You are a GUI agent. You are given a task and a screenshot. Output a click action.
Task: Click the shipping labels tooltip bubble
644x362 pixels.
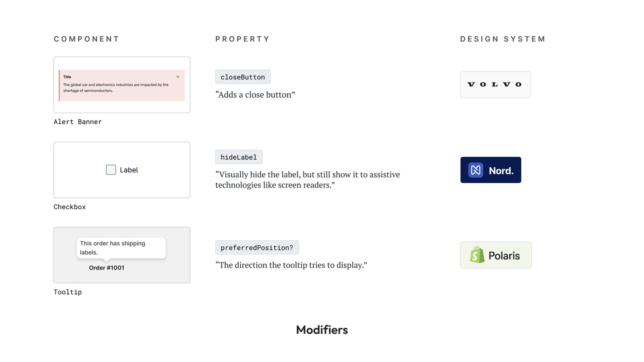[121, 248]
